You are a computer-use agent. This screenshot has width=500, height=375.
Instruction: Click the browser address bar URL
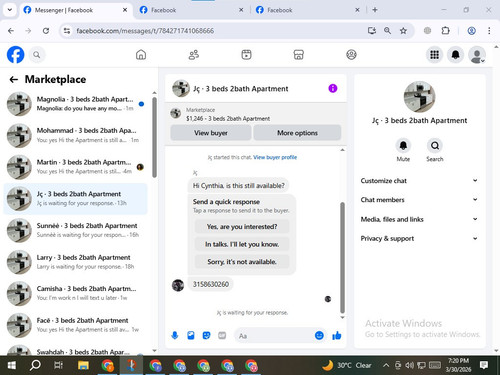click(145, 31)
